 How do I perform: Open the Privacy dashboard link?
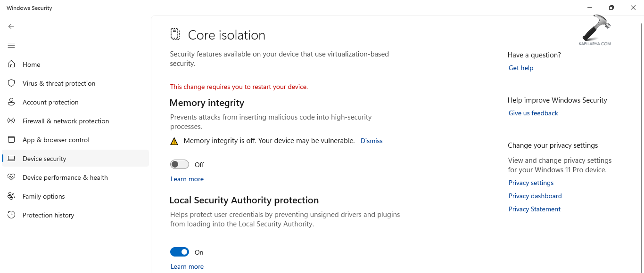(x=535, y=196)
